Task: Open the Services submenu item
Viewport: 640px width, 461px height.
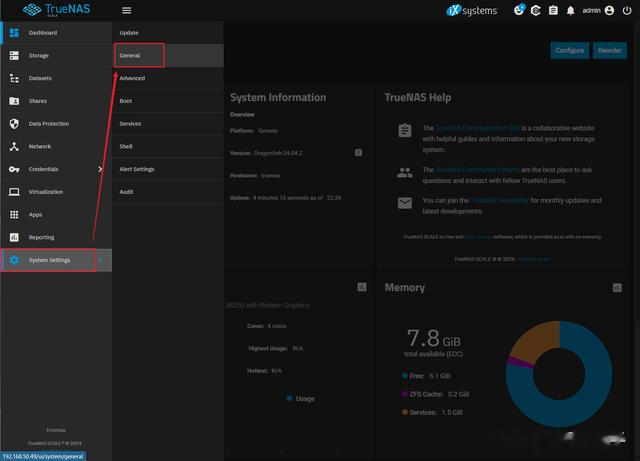Action: (168, 124)
